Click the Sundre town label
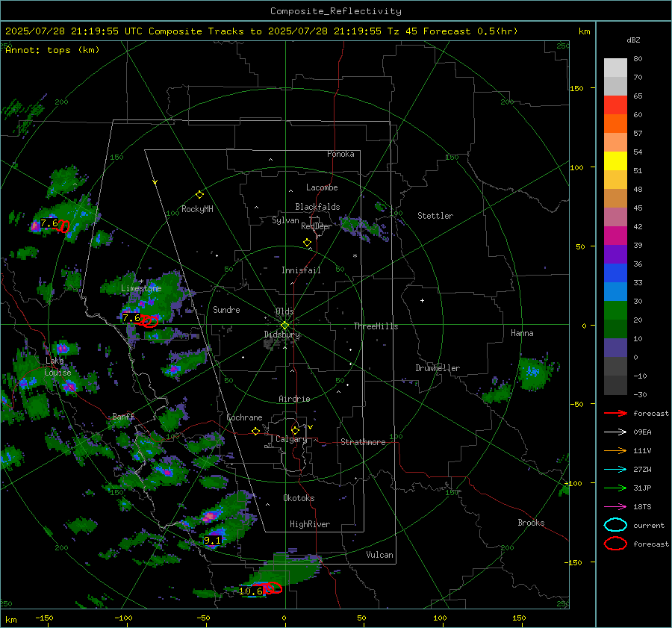The image size is (672, 628). pos(226,309)
